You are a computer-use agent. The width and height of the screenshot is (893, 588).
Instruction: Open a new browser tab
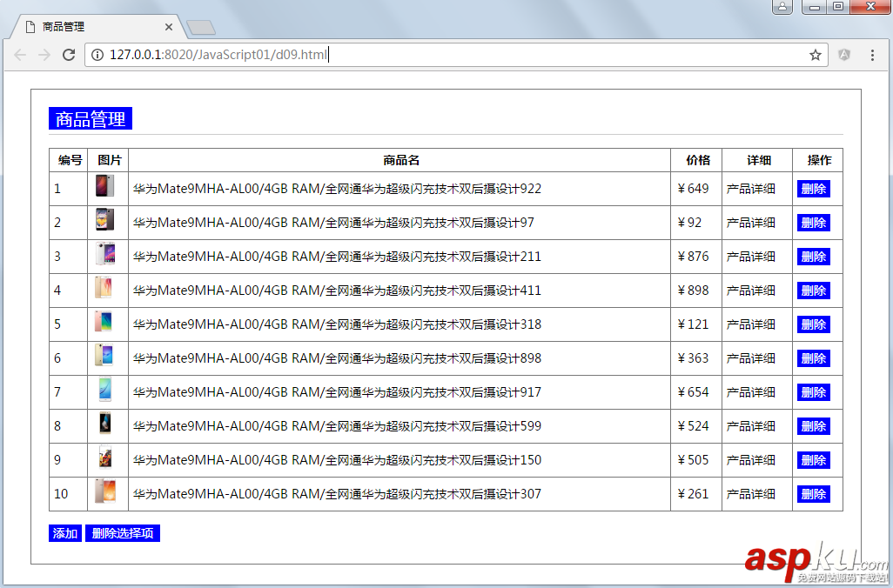[200, 27]
